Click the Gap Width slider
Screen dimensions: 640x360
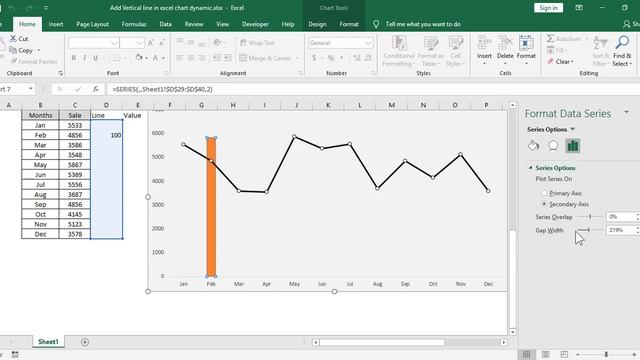coord(589,230)
